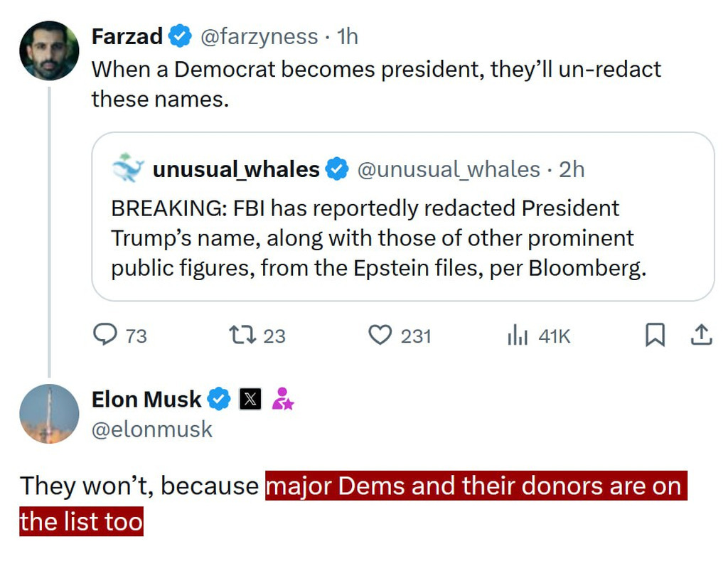Screen dimensions: 728x561
Task: Click the @unusual_whales handle
Action: [448, 169]
